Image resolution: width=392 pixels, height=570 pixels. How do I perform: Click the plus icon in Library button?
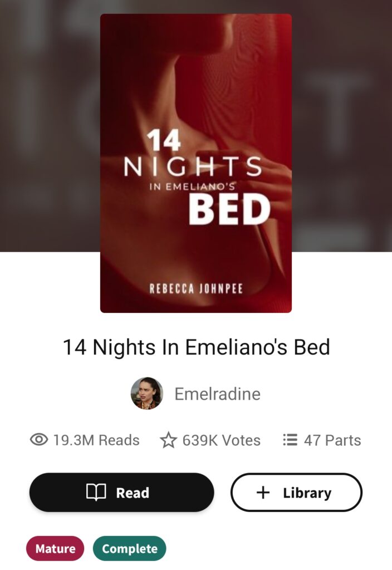point(263,493)
